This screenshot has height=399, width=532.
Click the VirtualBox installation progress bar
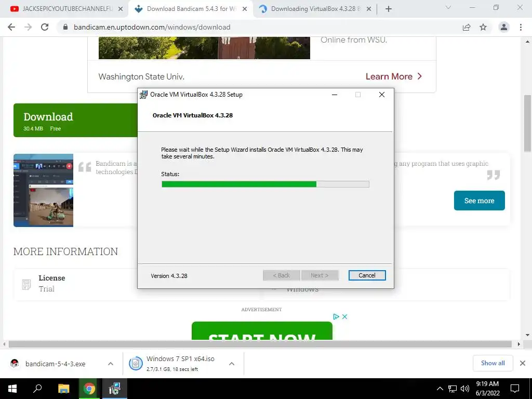tap(265, 184)
